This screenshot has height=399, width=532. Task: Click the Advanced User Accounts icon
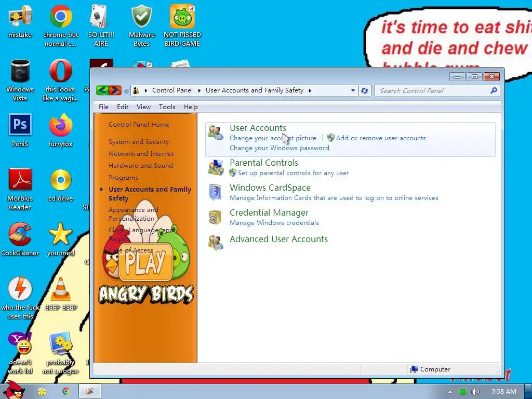click(x=216, y=242)
